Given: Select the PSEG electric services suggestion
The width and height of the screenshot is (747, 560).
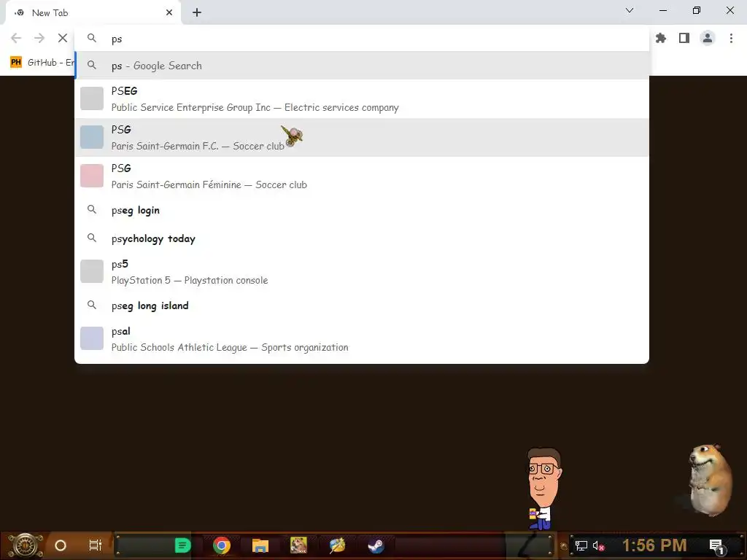Looking at the screenshot, I should click(362, 99).
